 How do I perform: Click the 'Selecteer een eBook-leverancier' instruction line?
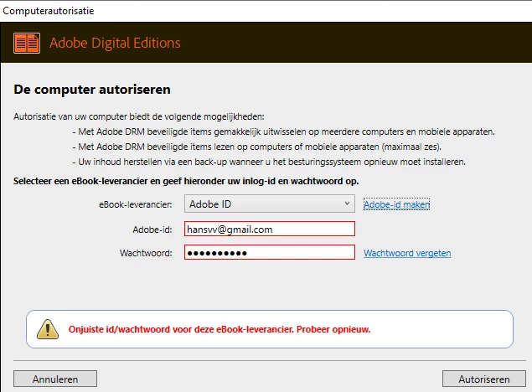[x=186, y=181]
